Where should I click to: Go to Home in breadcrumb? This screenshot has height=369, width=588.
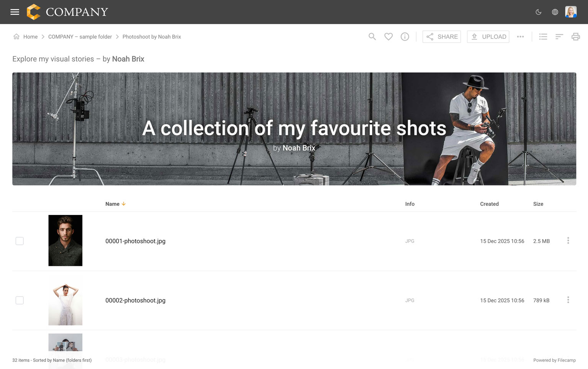30,37
